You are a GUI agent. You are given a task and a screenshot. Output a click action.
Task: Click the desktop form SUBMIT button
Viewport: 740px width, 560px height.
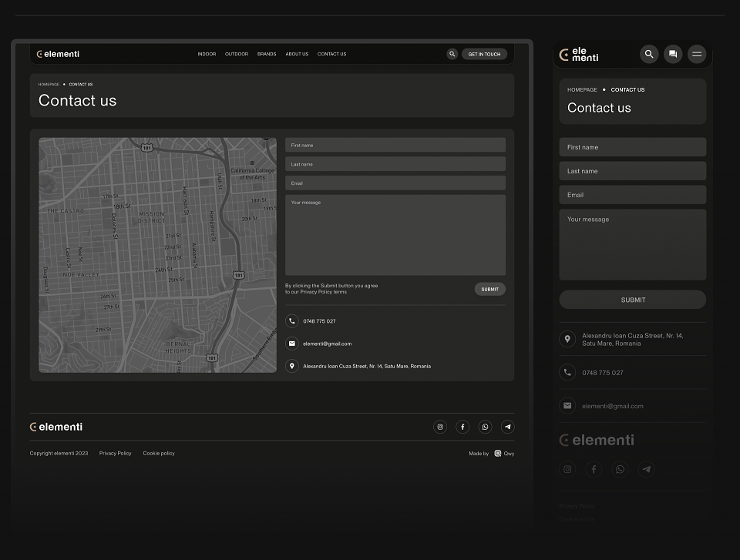pos(490,289)
